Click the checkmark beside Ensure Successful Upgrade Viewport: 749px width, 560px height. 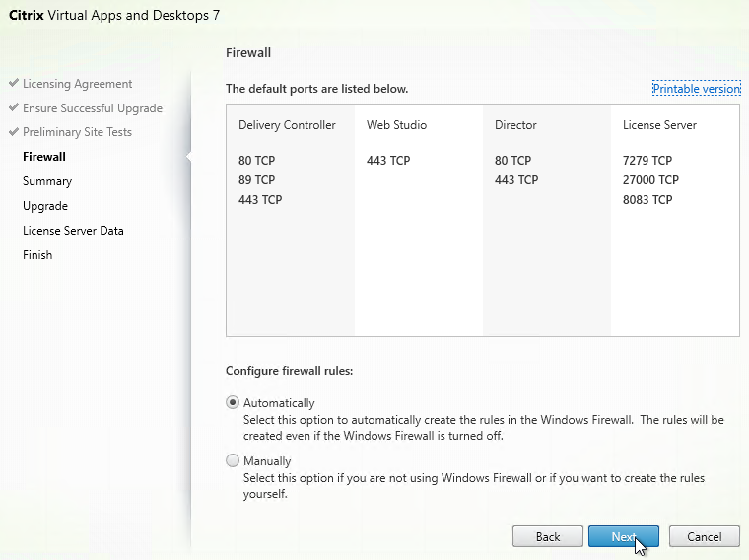pyautogui.click(x=14, y=108)
